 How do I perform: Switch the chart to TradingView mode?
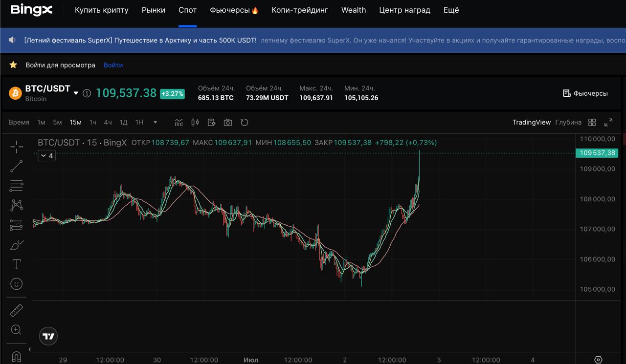pyautogui.click(x=532, y=122)
